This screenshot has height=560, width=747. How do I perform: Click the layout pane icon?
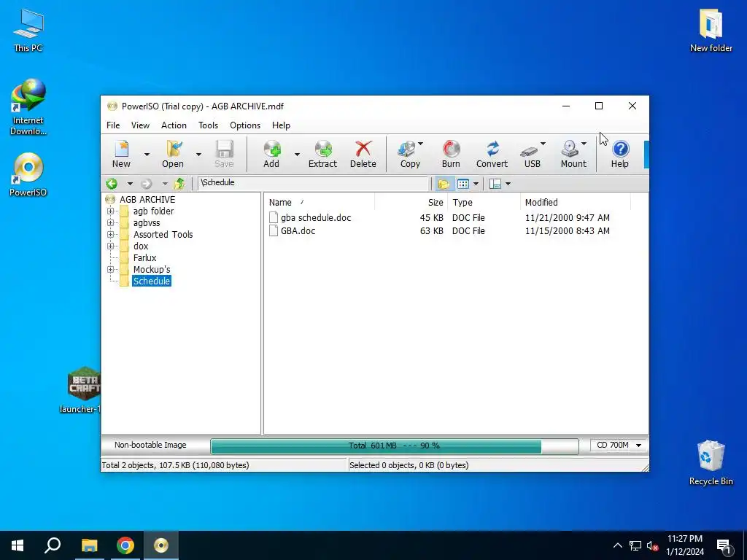coord(495,184)
